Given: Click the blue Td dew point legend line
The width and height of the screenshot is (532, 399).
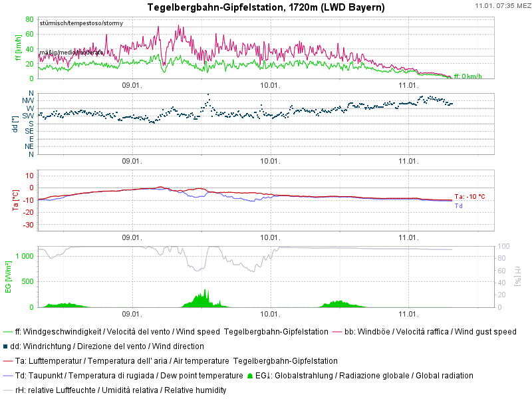Looking at the screenshot, I should tap(7, 376).
